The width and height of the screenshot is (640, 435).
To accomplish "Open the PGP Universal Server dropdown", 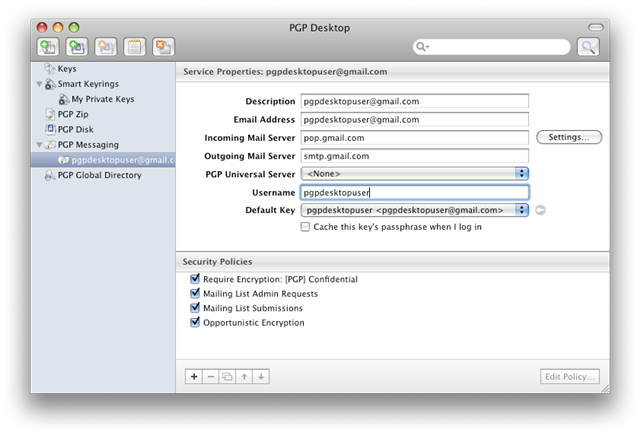I will (x=415, y=174).
